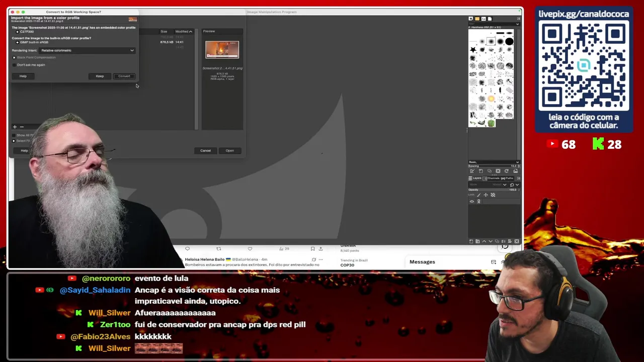The width and height of the screenshot is (644, 362).
Task: Open the layer mode group switch dropdown
Action: pos(515,185)
